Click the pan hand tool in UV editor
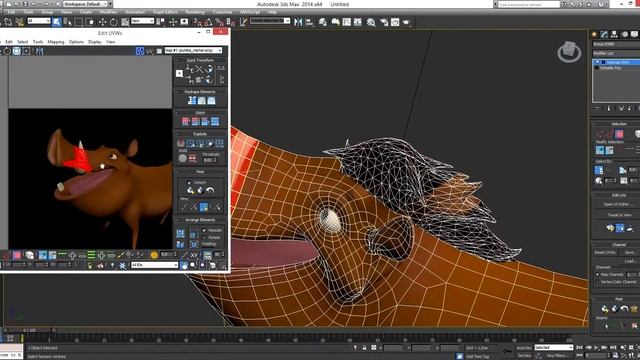640x360 pixels. [x=184, y=265]
